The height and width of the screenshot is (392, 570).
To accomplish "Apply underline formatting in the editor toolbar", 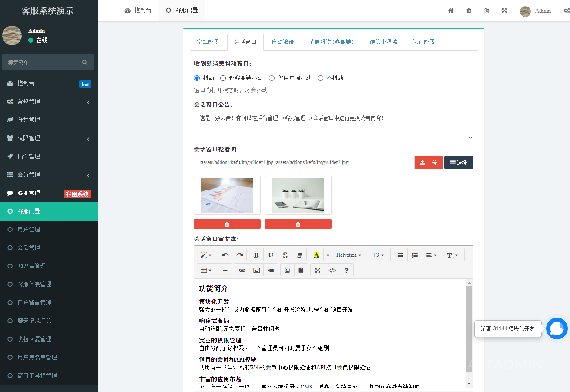I will [x=270, y=255].
